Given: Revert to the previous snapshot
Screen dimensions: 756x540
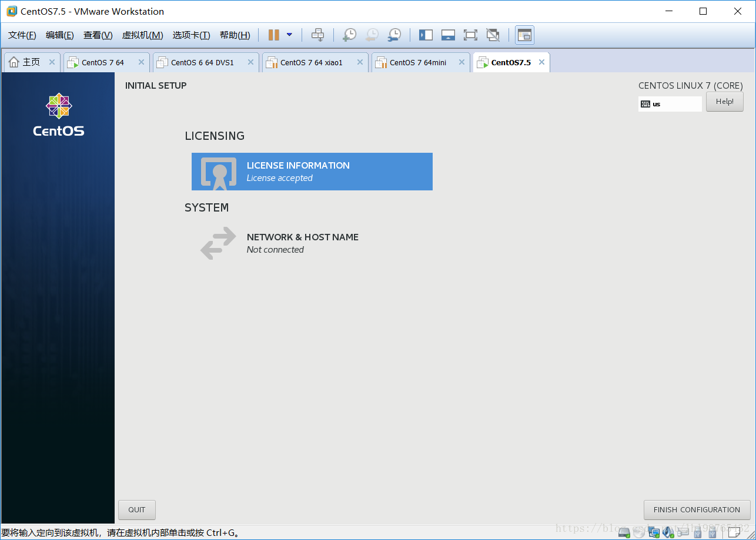Looking at the screenshot, I should click(x=372, y=35).
